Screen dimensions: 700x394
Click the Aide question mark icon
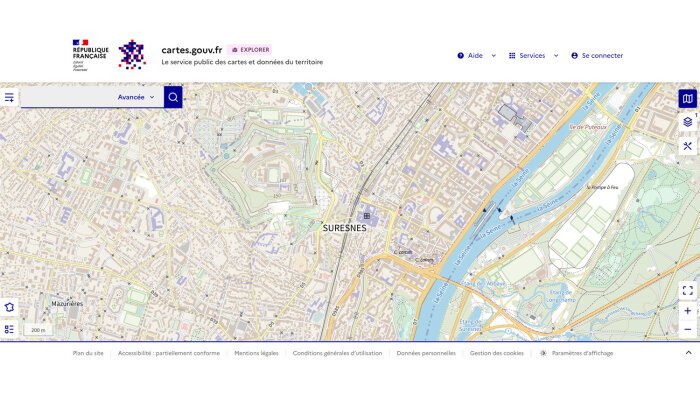461,56
